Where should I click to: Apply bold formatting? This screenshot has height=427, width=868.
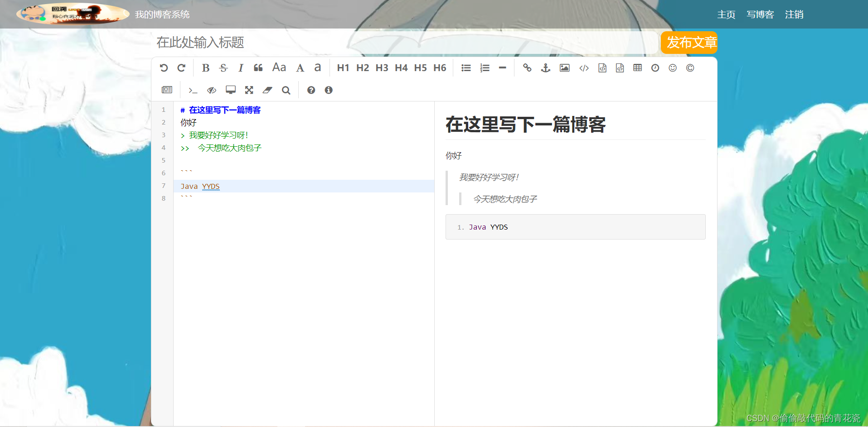coord(205,68)
